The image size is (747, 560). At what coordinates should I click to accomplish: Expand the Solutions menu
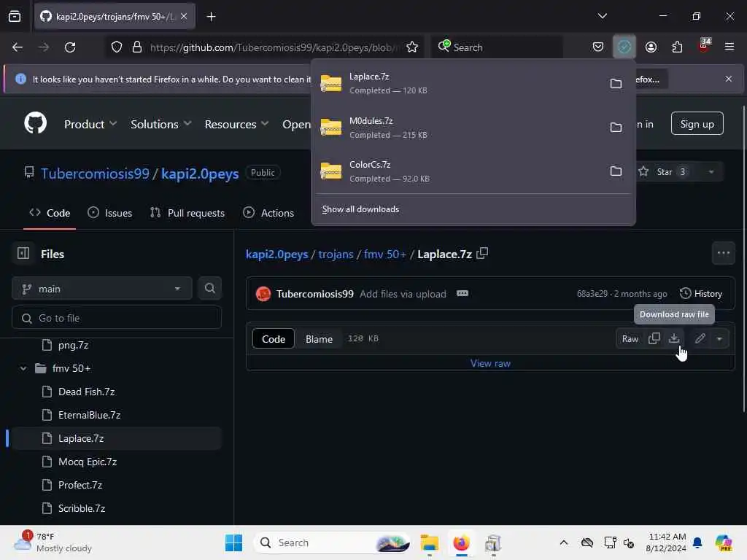tap(161, 124)
